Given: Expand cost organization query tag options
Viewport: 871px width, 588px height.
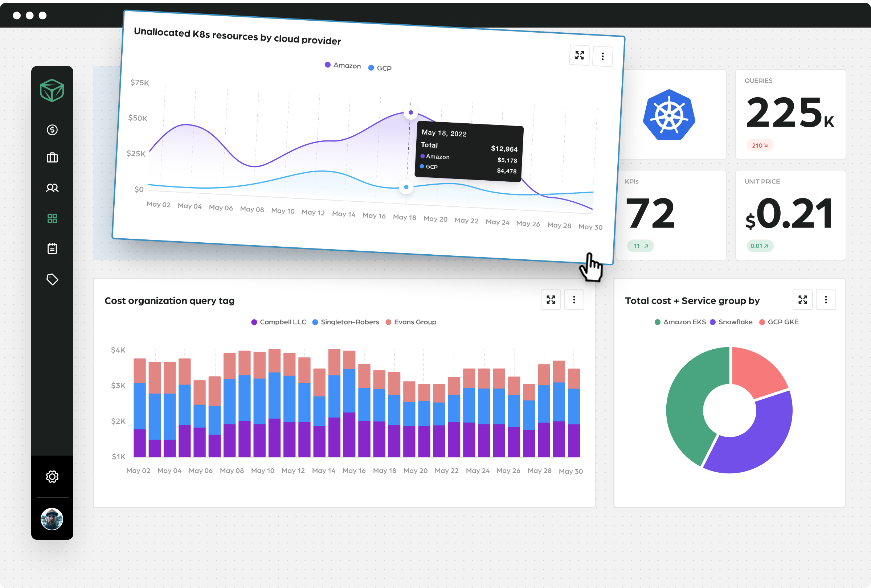Looking at the screenshot, I should (x=573, y=300).
